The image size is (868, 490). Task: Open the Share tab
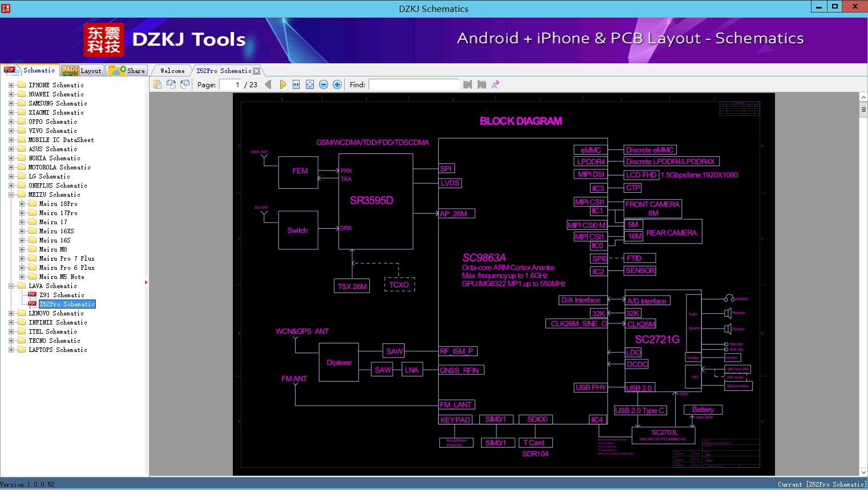(127, 71)
